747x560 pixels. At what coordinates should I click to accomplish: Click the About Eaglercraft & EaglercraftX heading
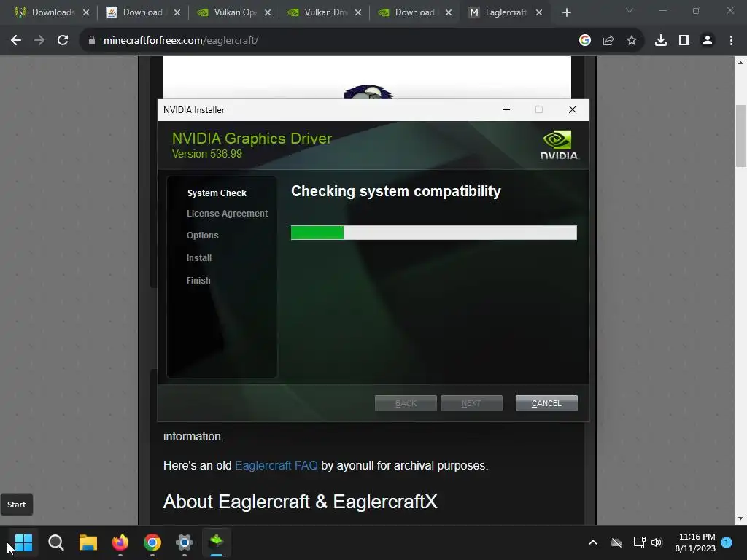tap(300, 502)
